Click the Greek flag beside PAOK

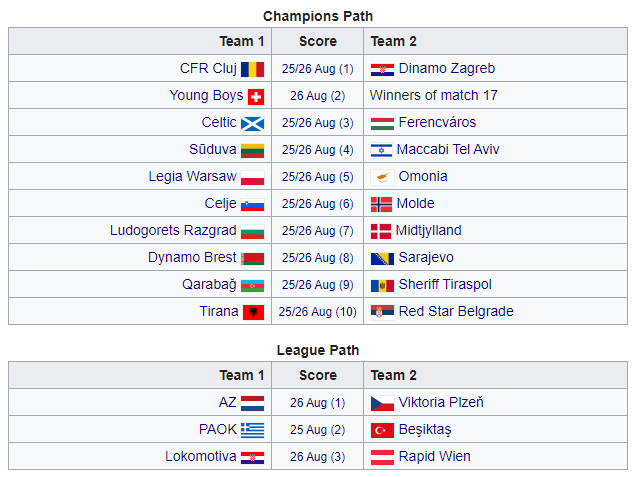[x=253, y=430]
